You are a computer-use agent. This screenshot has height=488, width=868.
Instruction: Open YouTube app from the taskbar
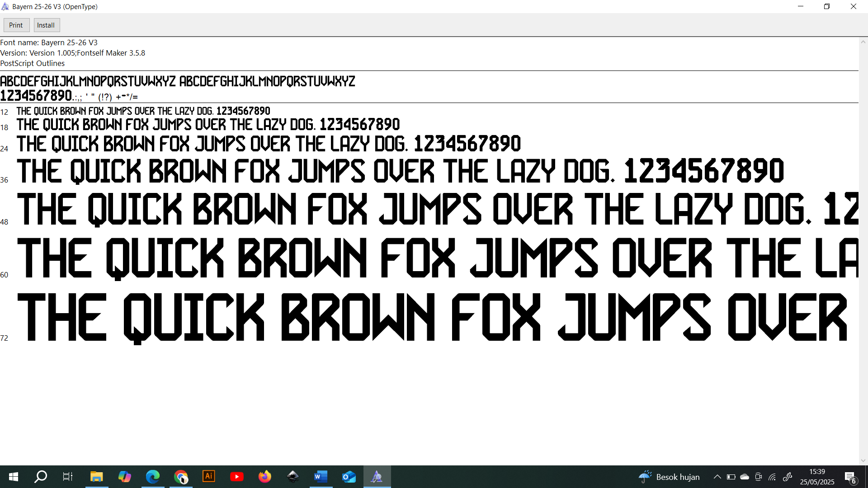237,477
